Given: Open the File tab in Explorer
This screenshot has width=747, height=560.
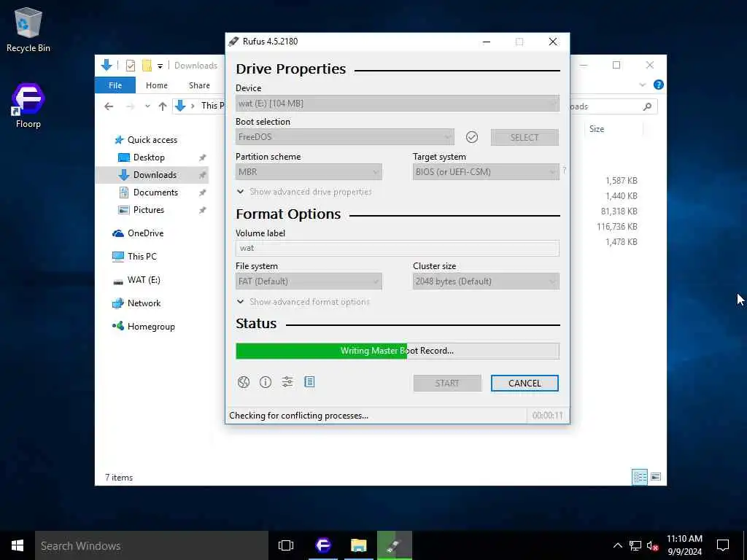Looking at the screenshot, I should [115, 85].
